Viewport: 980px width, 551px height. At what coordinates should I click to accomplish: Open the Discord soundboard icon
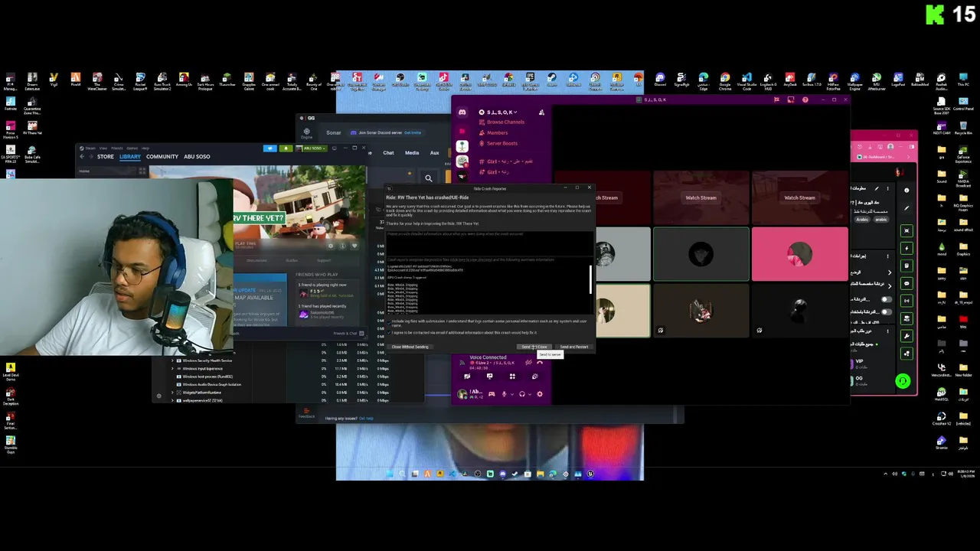click(x=534, y=377)
